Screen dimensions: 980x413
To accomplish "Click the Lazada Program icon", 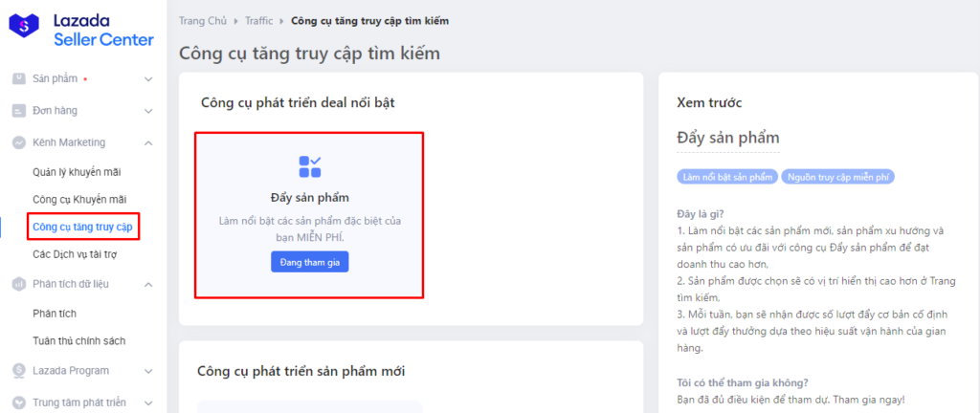I will point(19,370).
